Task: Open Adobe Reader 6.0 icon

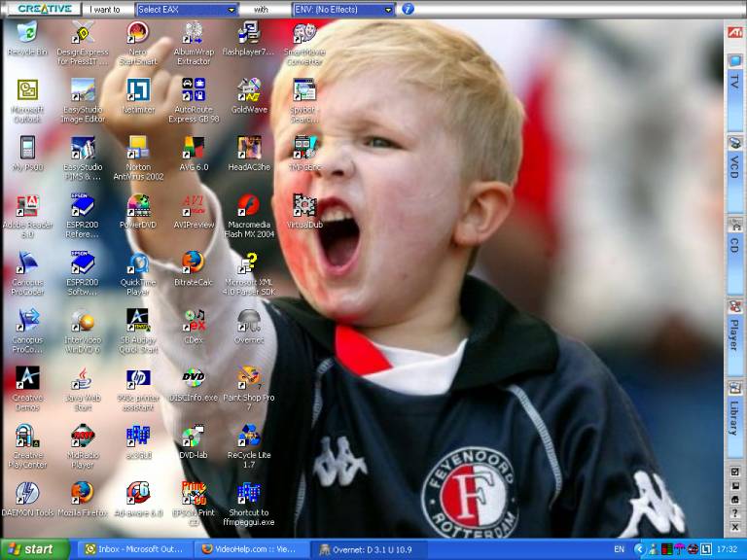Action: tap(27, 205)
